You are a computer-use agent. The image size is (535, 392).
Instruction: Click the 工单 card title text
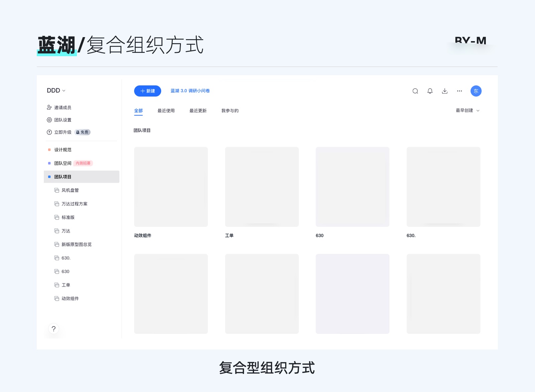pyautogui.click(x=229, y=235)
